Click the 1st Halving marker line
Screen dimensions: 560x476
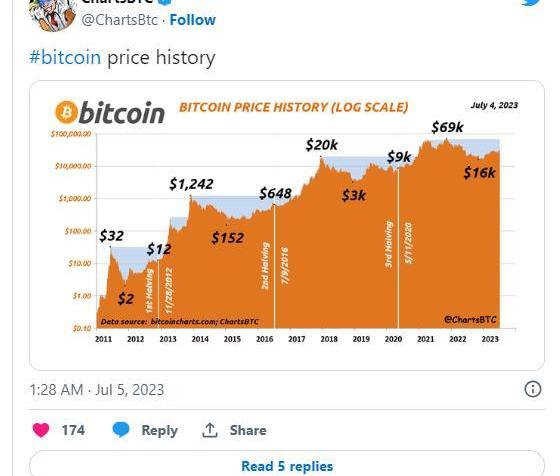(158, 294)
